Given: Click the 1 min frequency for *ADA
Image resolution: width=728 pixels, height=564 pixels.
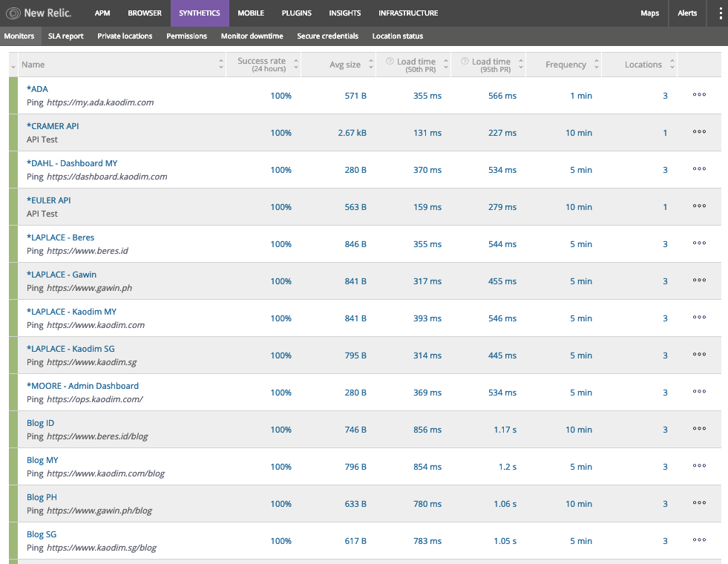Looking at the screenshot, I should coord(581,96).
